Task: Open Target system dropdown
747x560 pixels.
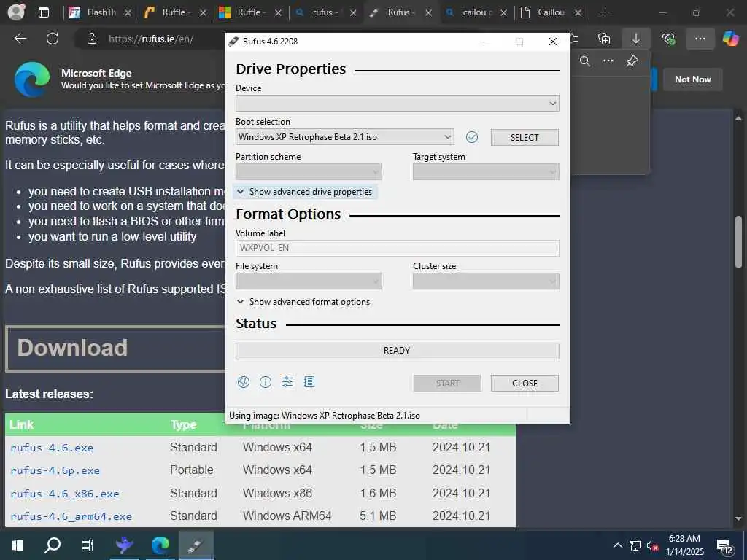Action: 486,172
